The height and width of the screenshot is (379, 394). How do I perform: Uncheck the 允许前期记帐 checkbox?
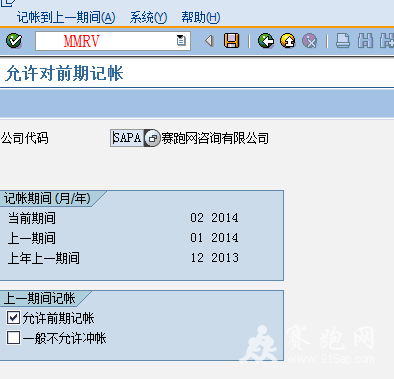[x=13, y=318]
